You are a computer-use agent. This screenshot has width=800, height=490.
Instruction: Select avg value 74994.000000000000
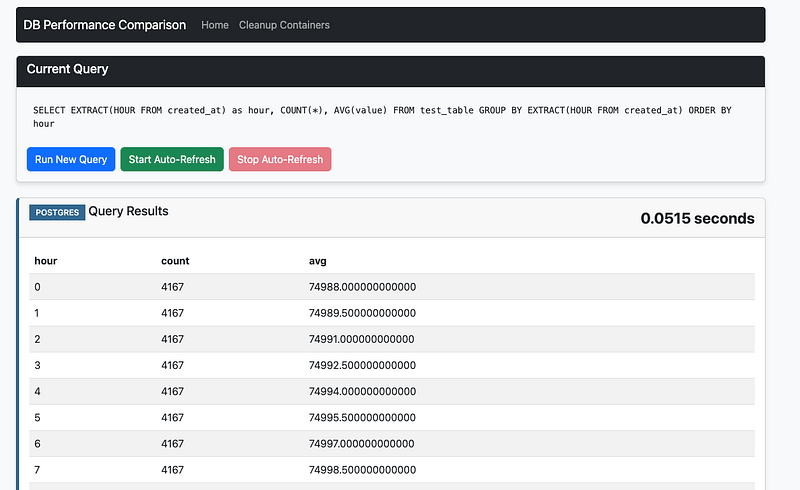coord(362,391)
